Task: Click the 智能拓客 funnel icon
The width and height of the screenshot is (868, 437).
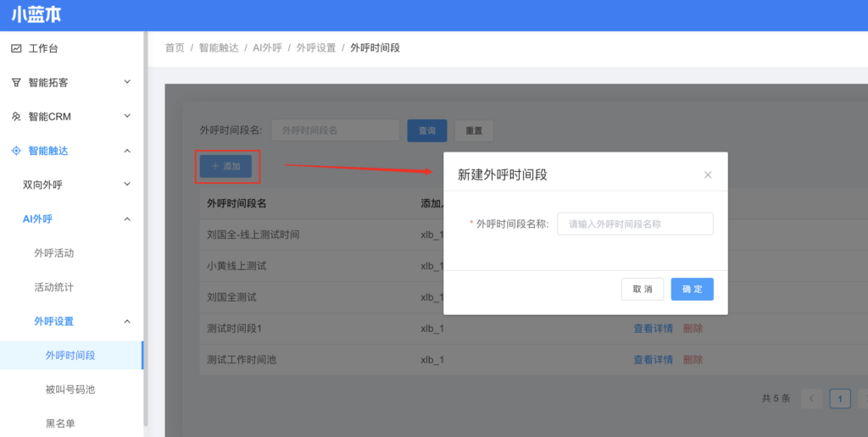Action: pyautogui.click(x=16, y=82)
